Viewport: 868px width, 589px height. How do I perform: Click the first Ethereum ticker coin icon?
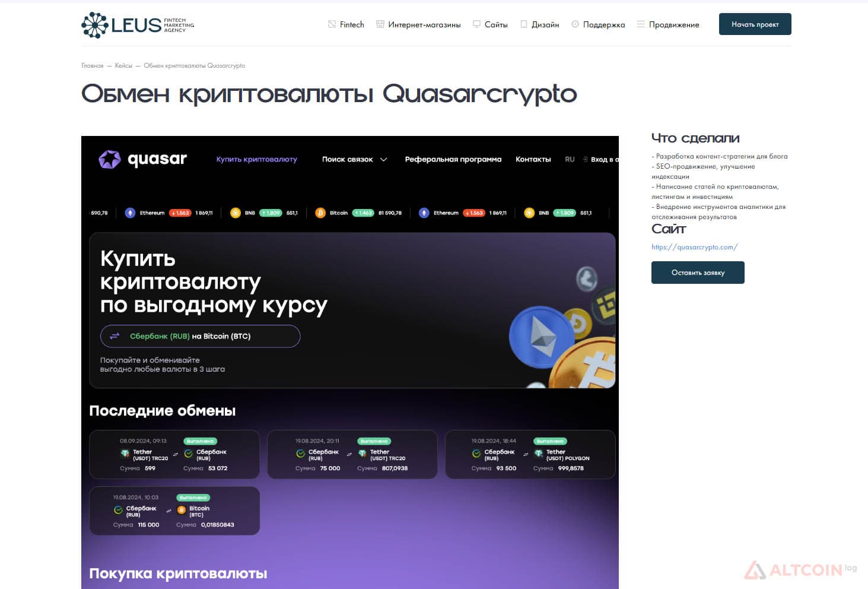130,213
